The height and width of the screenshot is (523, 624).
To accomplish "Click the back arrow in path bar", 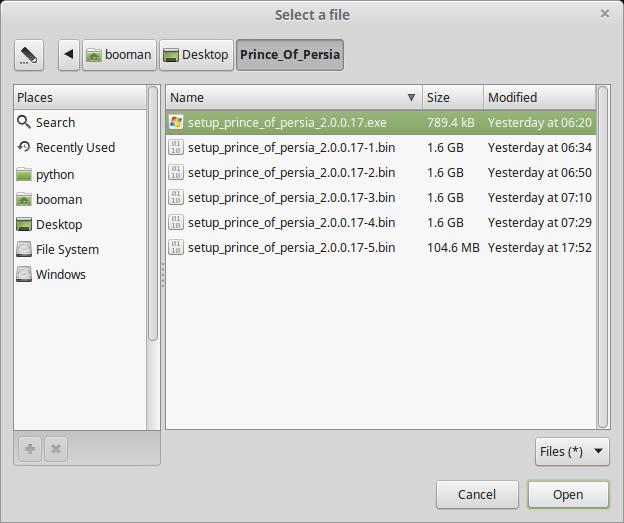I will pos(69,55).
